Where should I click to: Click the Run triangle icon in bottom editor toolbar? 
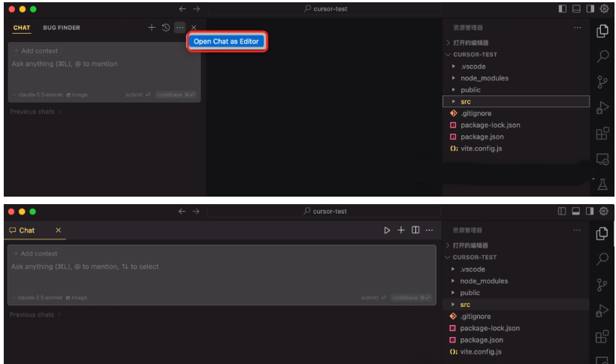[388, 229]
